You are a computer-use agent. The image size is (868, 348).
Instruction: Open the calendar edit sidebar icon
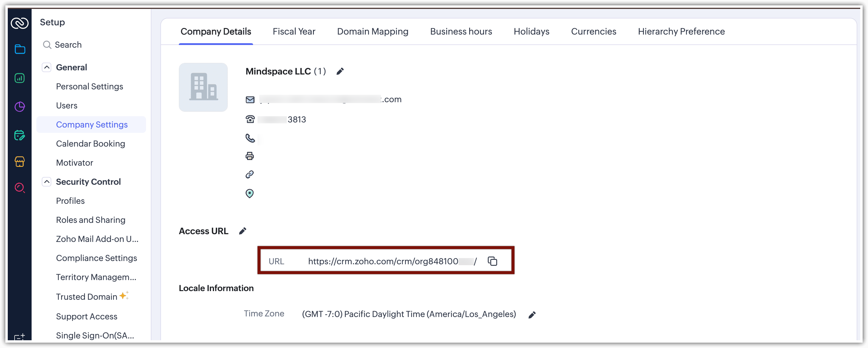(20, 136)
